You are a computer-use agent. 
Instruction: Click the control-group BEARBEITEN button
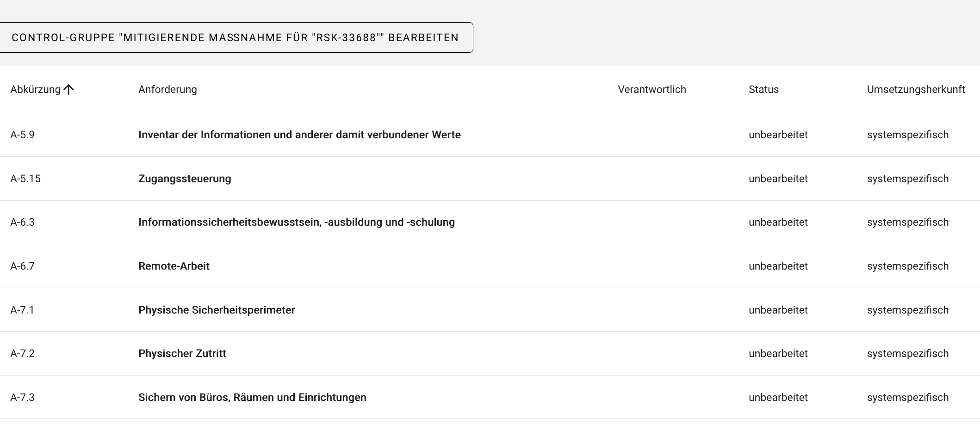coord(235,37)
